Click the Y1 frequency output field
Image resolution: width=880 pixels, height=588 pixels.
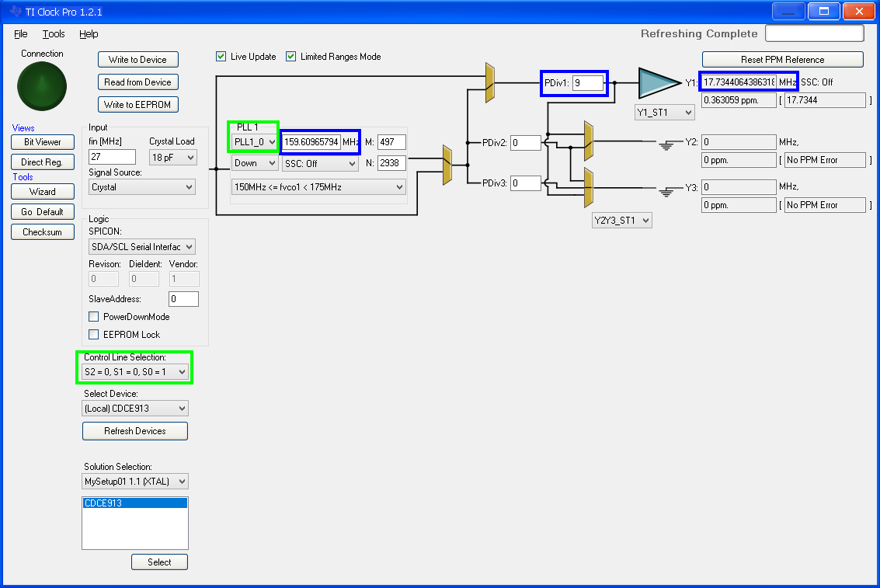(x=739, y=82)
